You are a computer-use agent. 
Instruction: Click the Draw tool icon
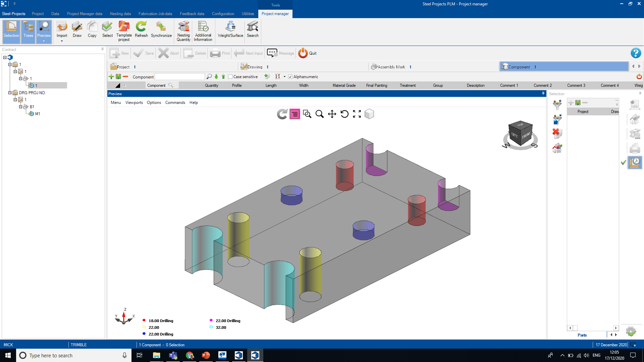pos(77,26)
